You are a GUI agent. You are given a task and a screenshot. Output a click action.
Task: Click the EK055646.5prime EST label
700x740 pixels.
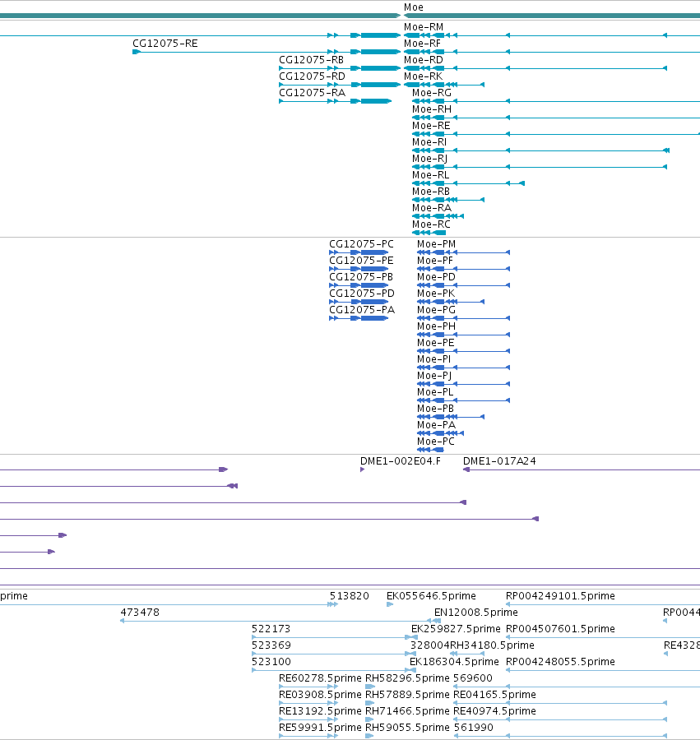click(x=431, y=596)
